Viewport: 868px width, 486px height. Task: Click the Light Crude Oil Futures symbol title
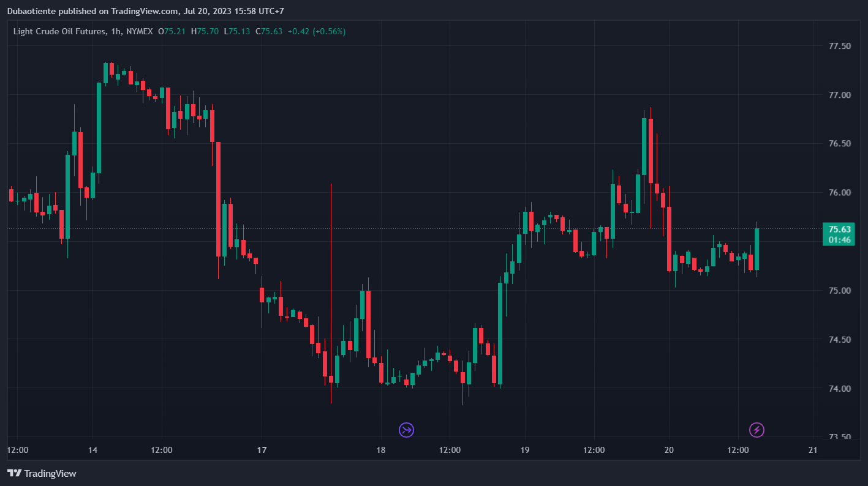point(58,31)
